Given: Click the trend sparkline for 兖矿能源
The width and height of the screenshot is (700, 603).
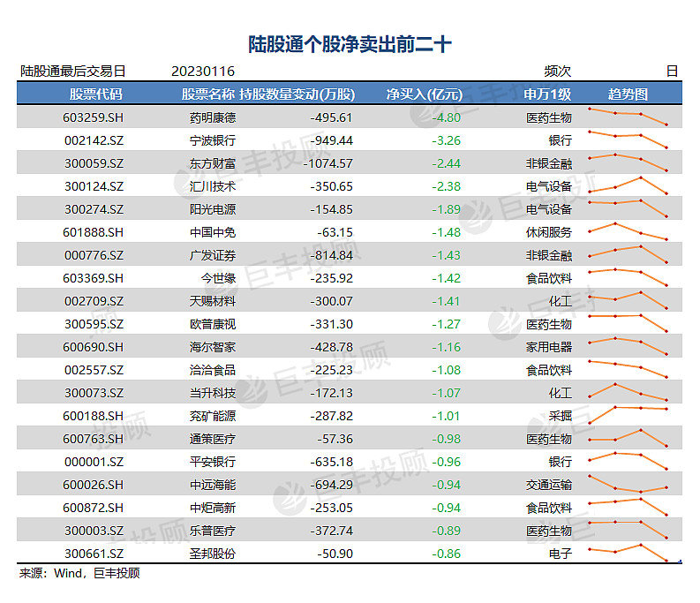Looking at the screenshot, I should 628,414.
